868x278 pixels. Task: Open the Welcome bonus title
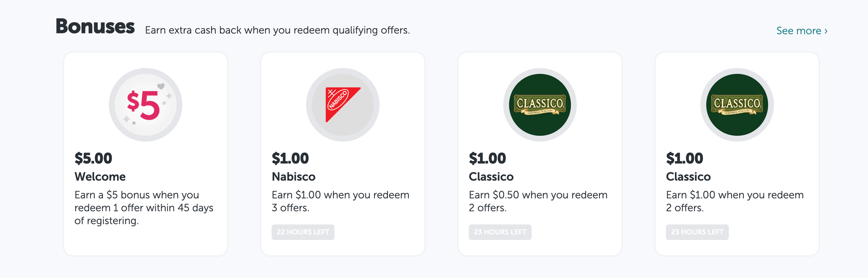point(100,177)
